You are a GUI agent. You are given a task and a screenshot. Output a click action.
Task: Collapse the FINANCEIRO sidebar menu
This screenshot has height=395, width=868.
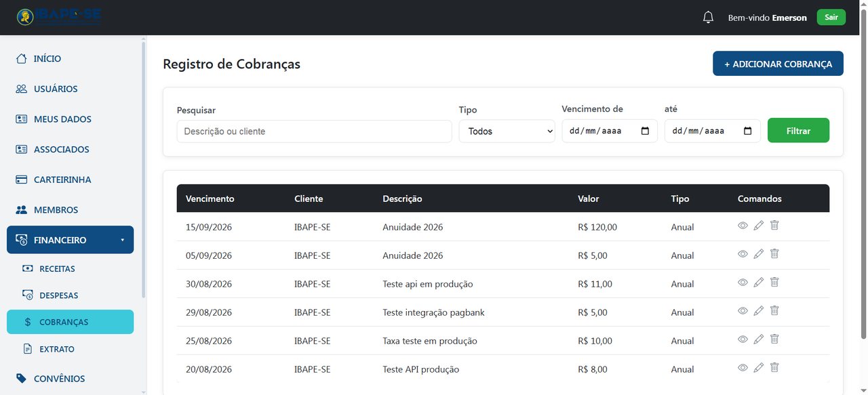point(71,240)
